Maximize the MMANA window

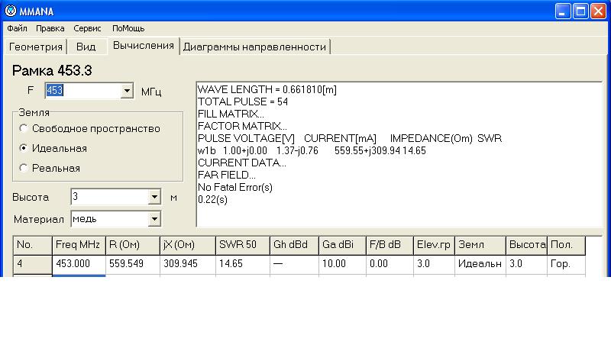tap(580, 11)
